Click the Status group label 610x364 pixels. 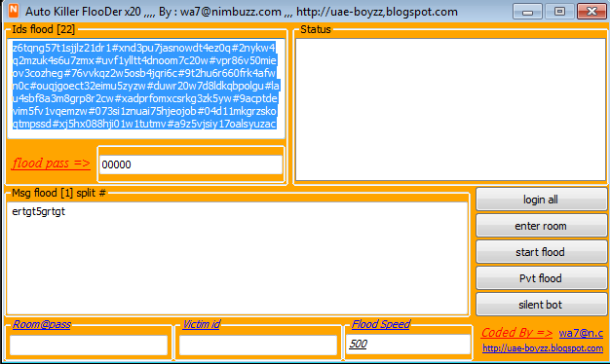point(316,29)
